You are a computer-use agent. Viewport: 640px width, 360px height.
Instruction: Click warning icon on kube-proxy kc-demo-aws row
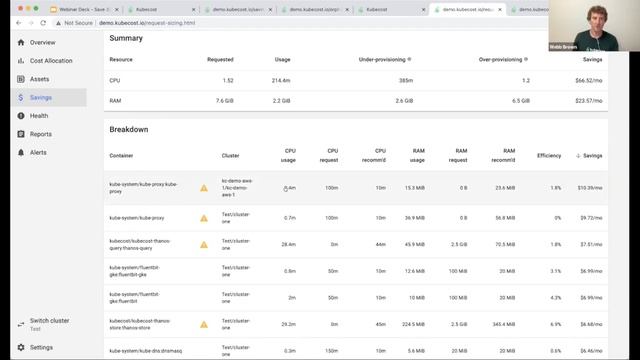pos(204,188)
